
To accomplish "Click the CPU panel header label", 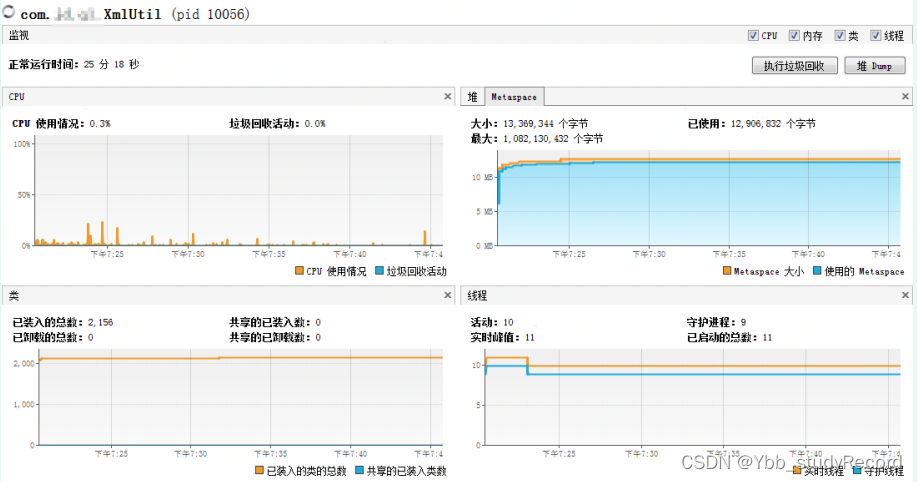I will coord(16,97).
